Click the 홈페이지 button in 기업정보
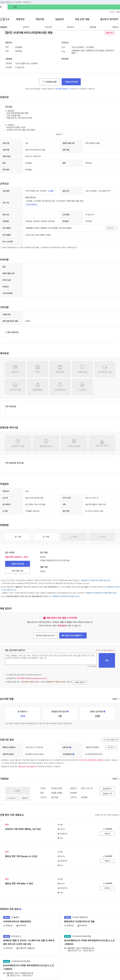The height and width of the screenshot is (980, 120). [107, 789]
